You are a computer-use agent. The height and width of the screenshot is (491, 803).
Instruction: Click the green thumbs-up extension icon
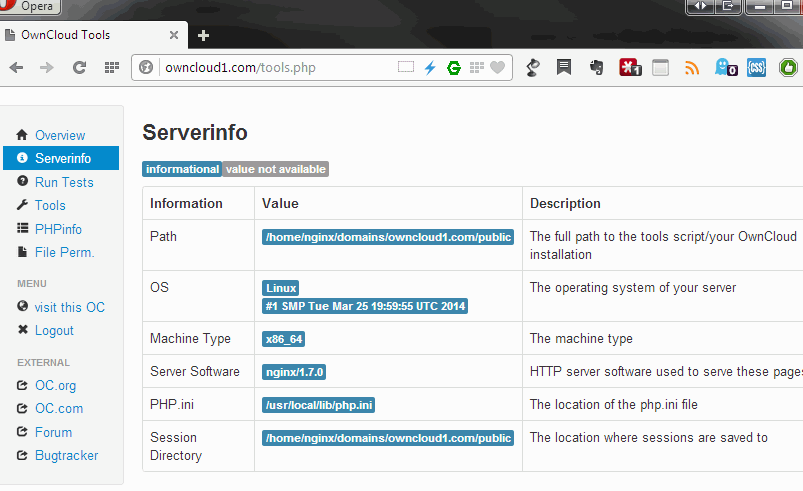(788, 68)
